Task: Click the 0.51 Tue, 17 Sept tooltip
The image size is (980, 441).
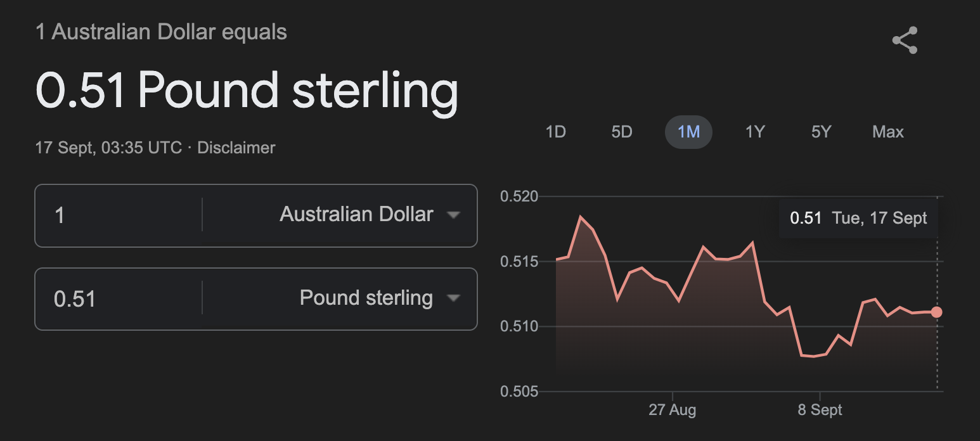Action: pyautogui.click(x=858, y=219)
